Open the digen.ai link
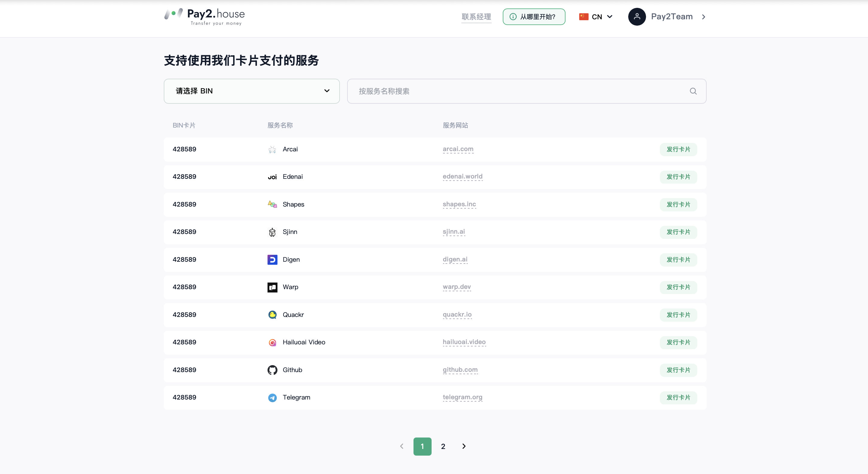The height and width of the screenshot is (474, 868). (455, 259)
